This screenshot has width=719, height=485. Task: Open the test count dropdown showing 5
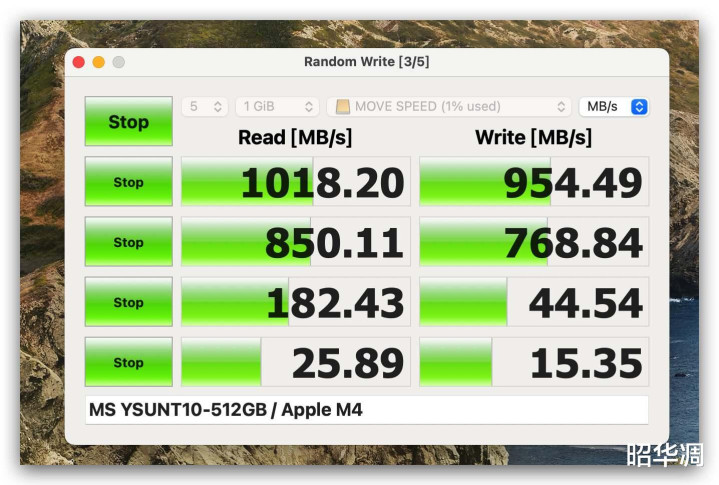click(205, 107)
